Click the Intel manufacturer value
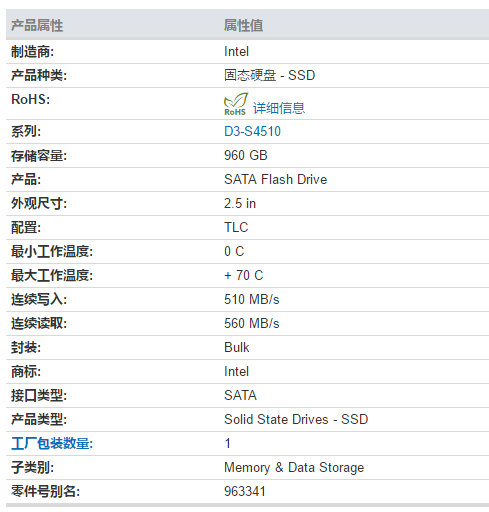The height and width of the screenshot is (512, 489). pyautogui.click(x=236, y=52)
